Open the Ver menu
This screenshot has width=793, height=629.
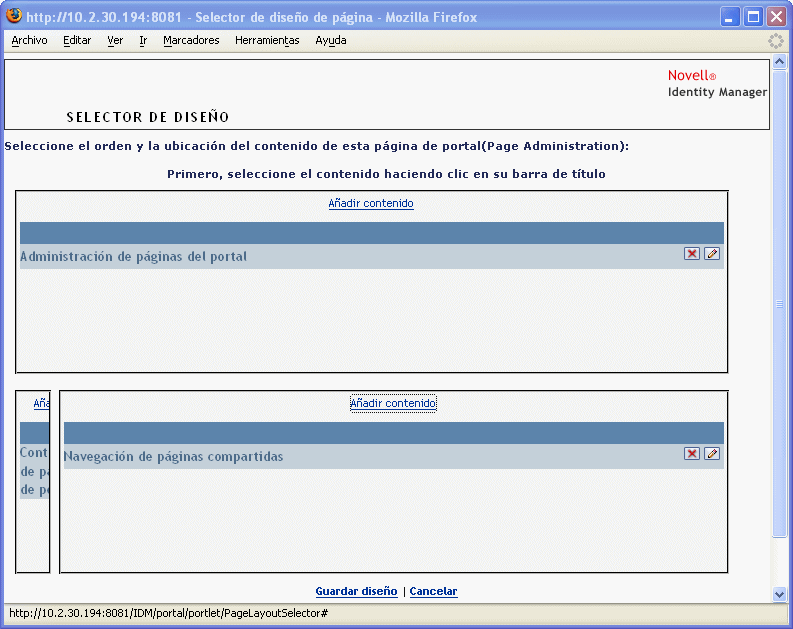click(115, 40)
